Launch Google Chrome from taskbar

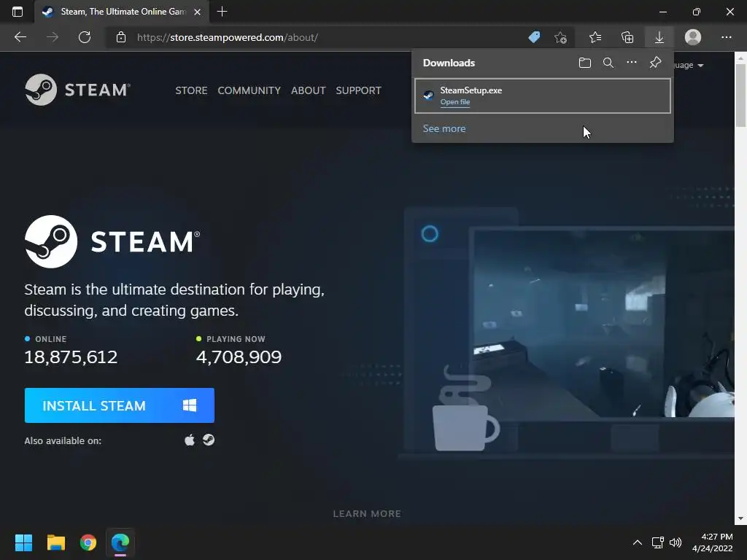point(88,542)
